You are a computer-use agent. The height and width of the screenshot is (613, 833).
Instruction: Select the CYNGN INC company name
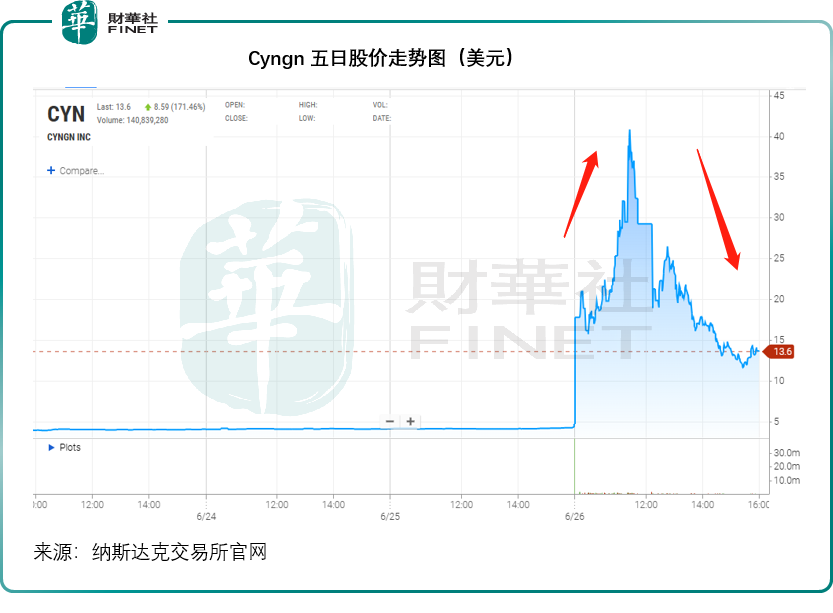pyautogui.click(x=69, y=137)
